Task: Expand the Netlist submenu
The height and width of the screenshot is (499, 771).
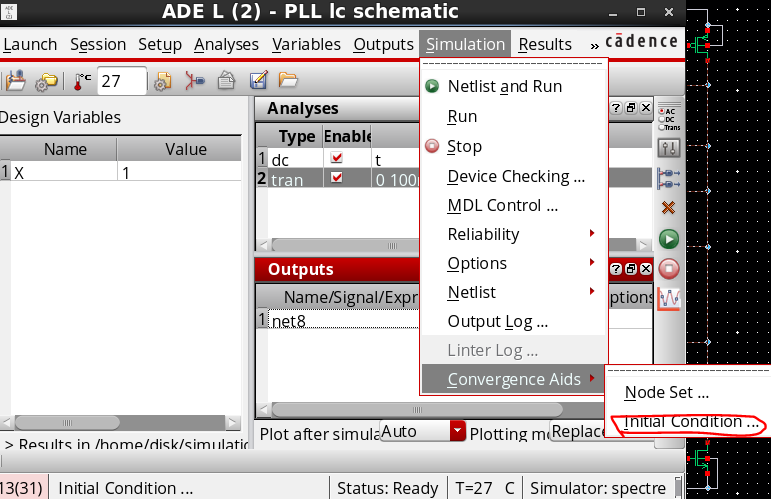Action: point(513,292)
